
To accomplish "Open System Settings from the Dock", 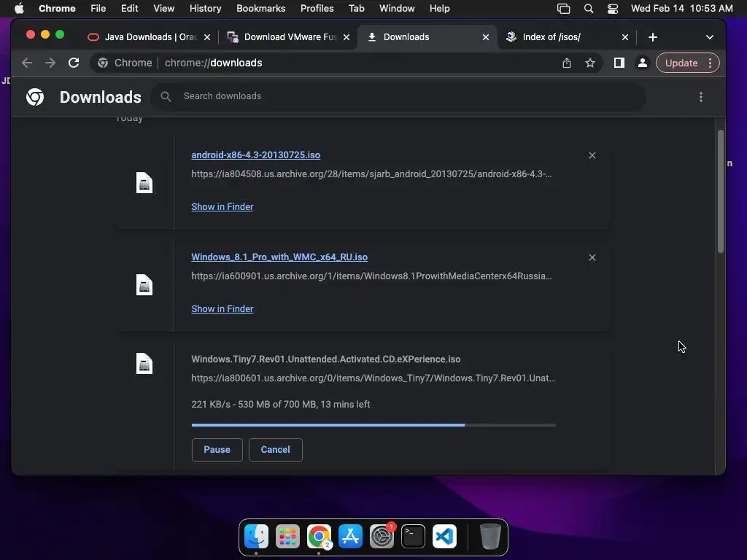I will pos(382,536).
